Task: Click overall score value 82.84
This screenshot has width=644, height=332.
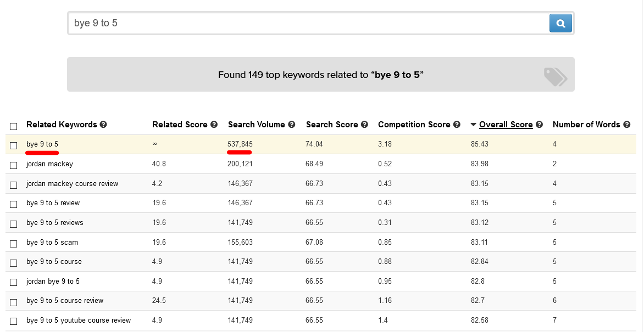Action: pos(480,261)
